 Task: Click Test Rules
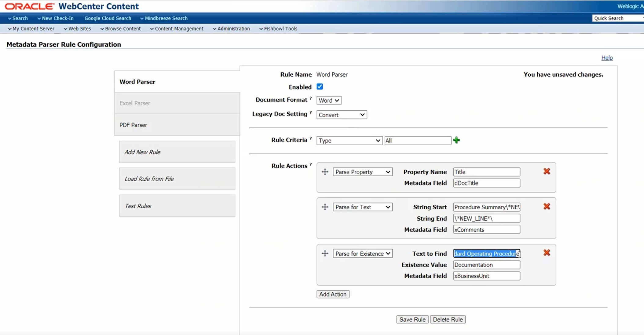[177, 206]
